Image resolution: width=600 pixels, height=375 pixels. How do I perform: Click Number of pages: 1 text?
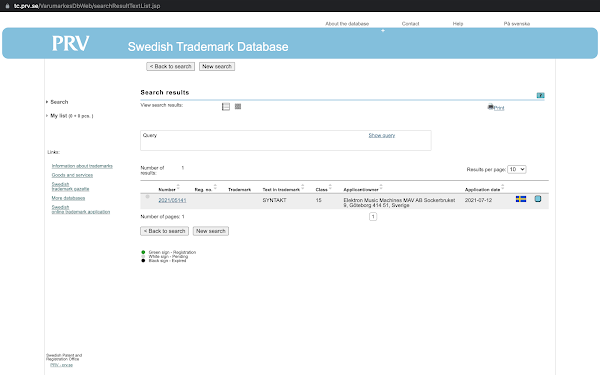162,217
